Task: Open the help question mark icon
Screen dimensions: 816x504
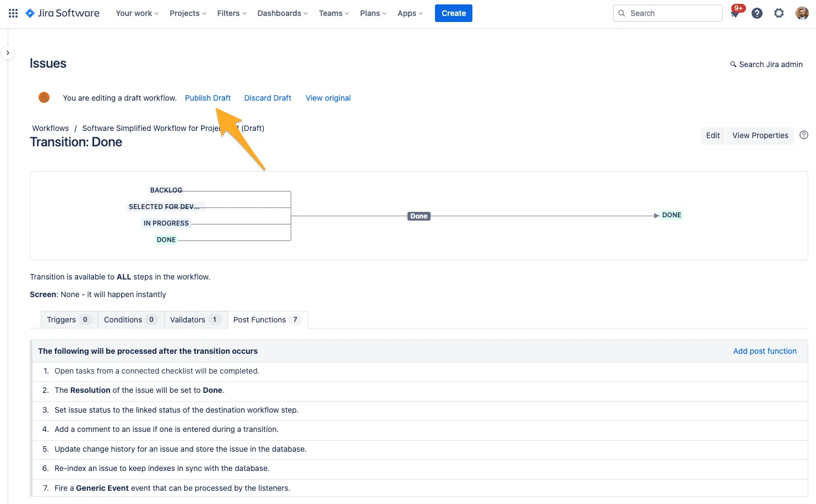Action: coord(757,13)
